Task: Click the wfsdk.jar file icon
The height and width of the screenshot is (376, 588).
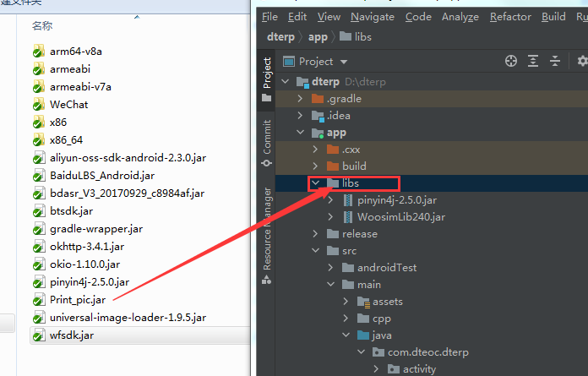Action: pos(38,335)
